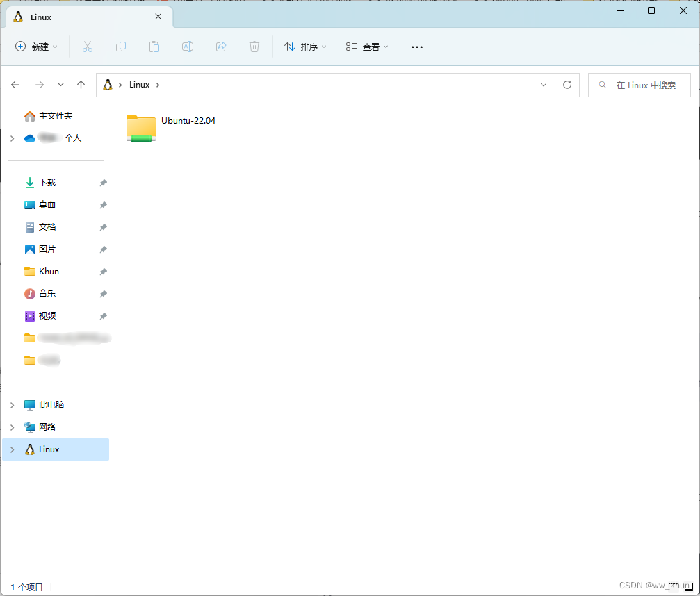Click the 1 个项目 status text
Viewport: 700px width, 596px height.
pyautogui.click(x=27, y=587)
